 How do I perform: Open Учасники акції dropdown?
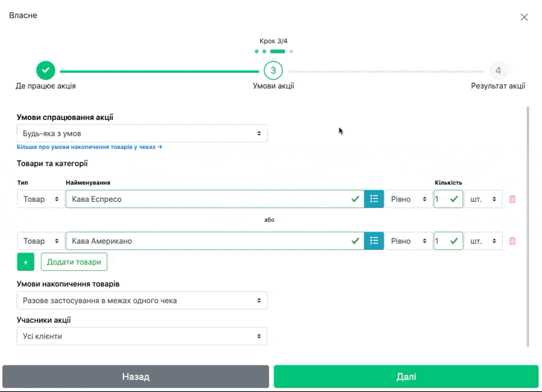(142, 336)
